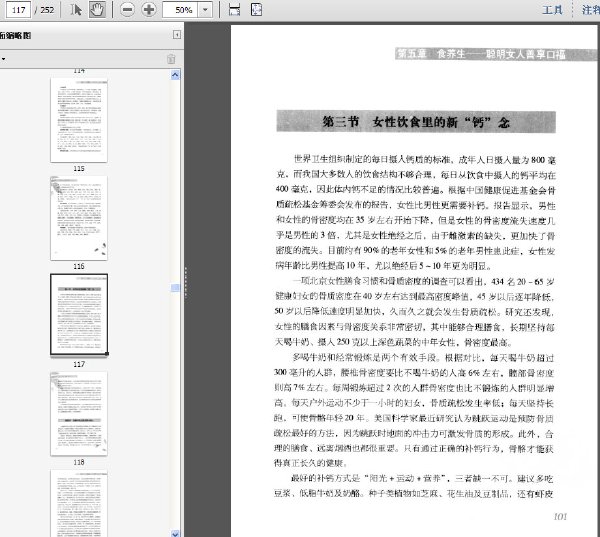Click the page number field showing 117

click(18, 10)
